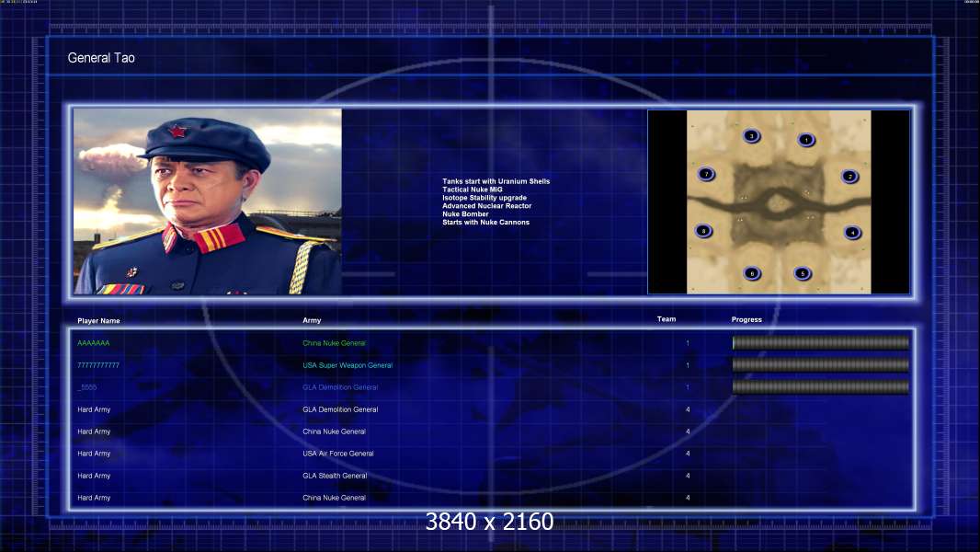This screenshot has width=980, height=552.
Task: Select player name "77777777777"
Action: pos(98,365)
